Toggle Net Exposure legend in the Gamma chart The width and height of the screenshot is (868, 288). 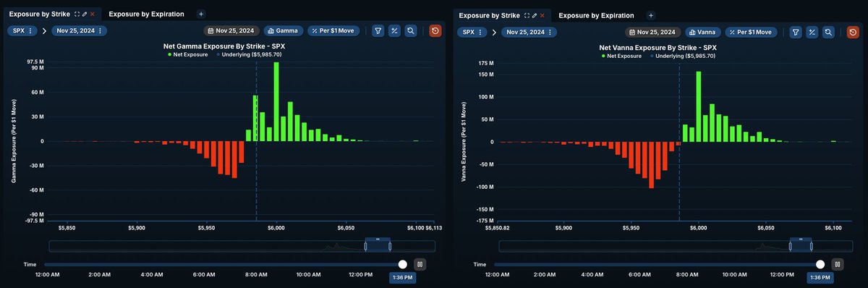coord(188,54)
